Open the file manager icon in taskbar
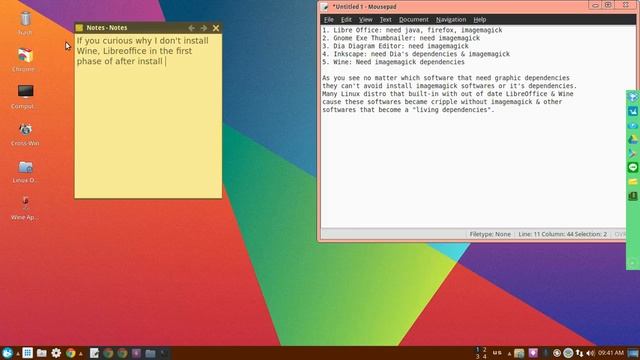Viewport: 640px width, 360px height. [42, 353]
